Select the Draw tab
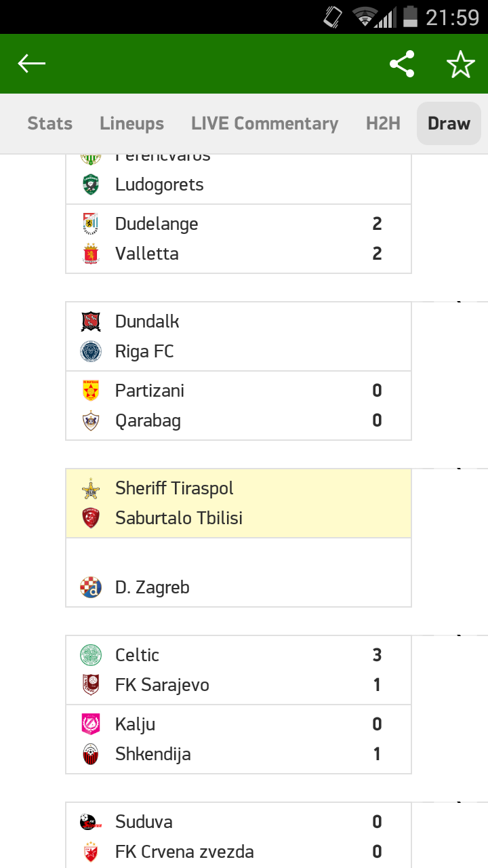 click(x=449, y=123)
